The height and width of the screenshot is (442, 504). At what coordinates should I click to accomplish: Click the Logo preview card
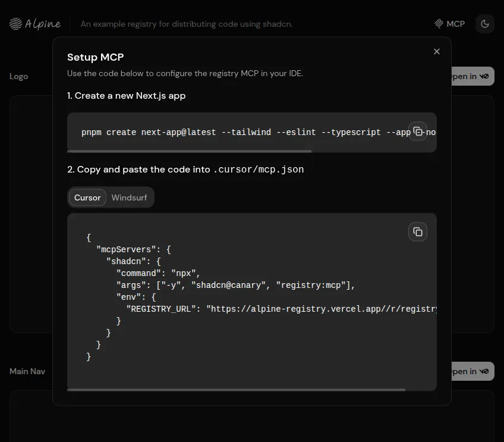pos(30,214)
